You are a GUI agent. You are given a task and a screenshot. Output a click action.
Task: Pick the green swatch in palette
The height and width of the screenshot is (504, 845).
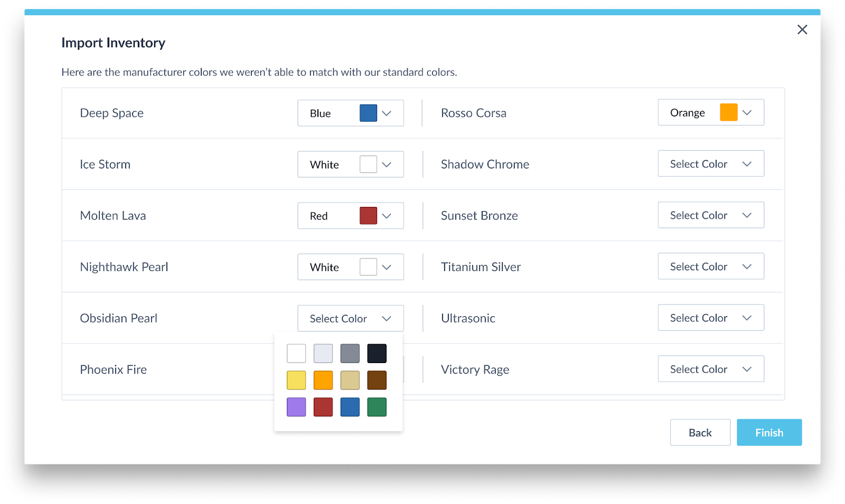(x=377, y=407)
